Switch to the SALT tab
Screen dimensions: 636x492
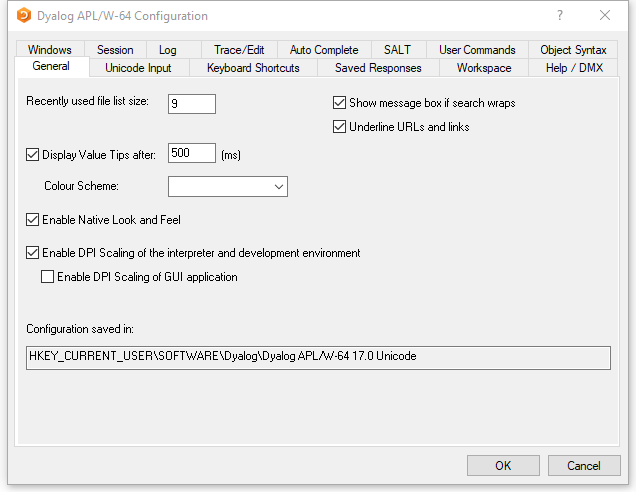(398, 49)
